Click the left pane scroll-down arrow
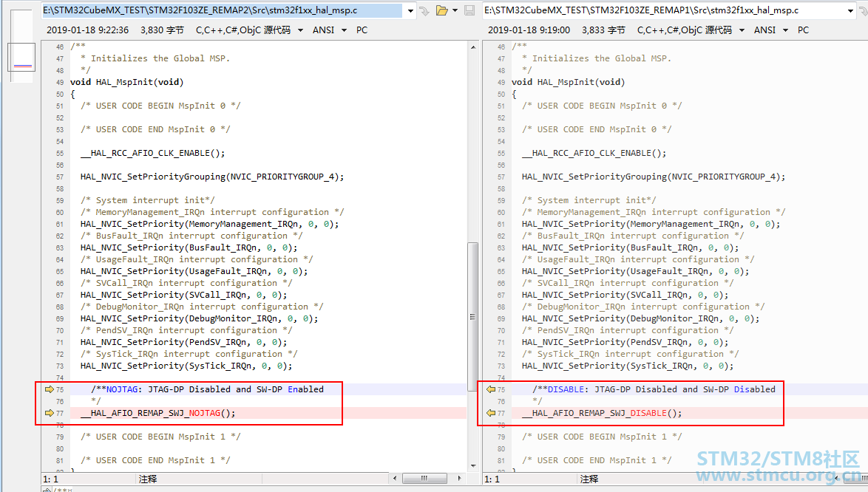This screenshot has width=868, height=492. tap(472, 465)
